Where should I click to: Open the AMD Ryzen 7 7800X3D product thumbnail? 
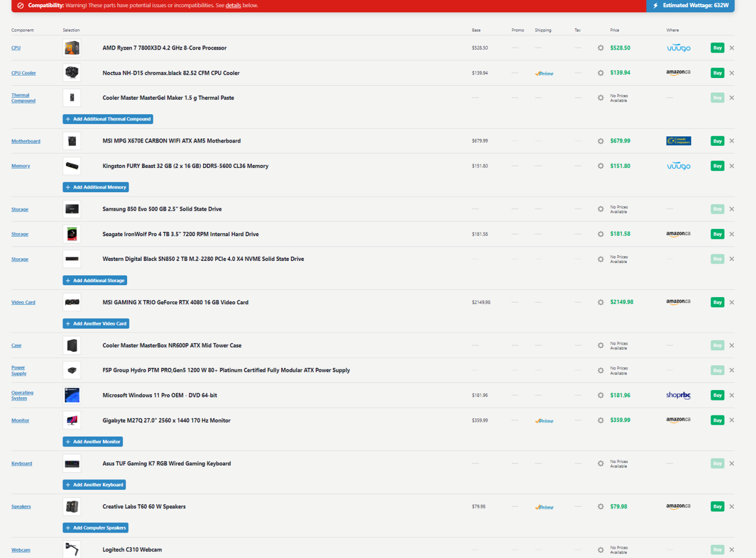coord(72,48)
